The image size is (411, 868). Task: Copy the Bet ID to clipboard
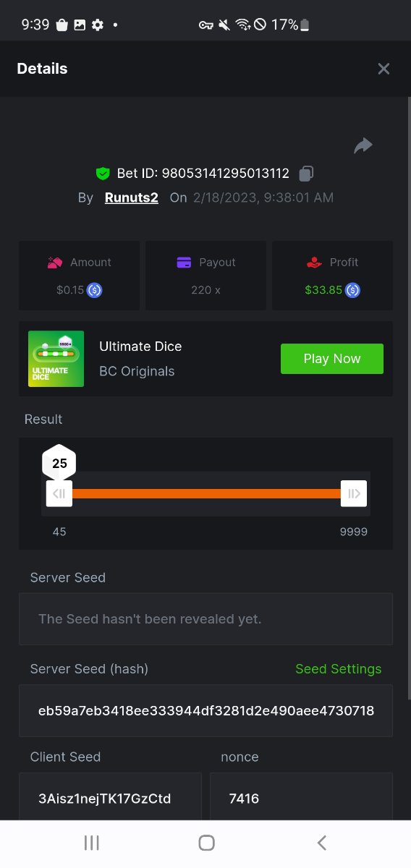pyautogui.click(x=307, y=174)
